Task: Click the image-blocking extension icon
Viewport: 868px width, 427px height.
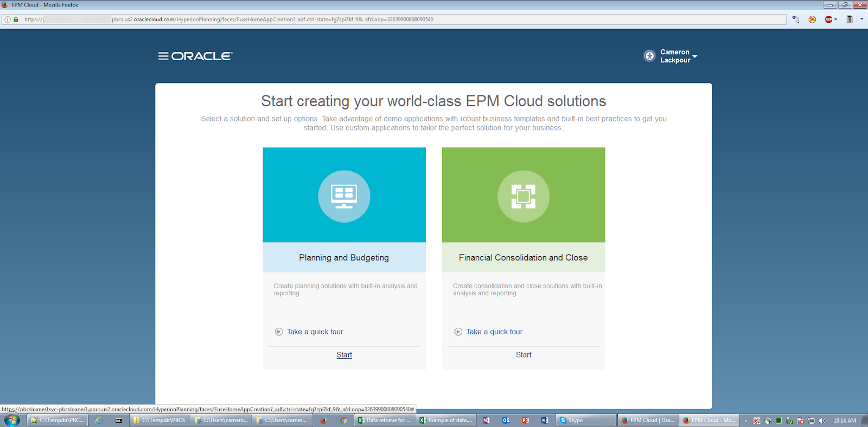Action: [x=812, y=20]
